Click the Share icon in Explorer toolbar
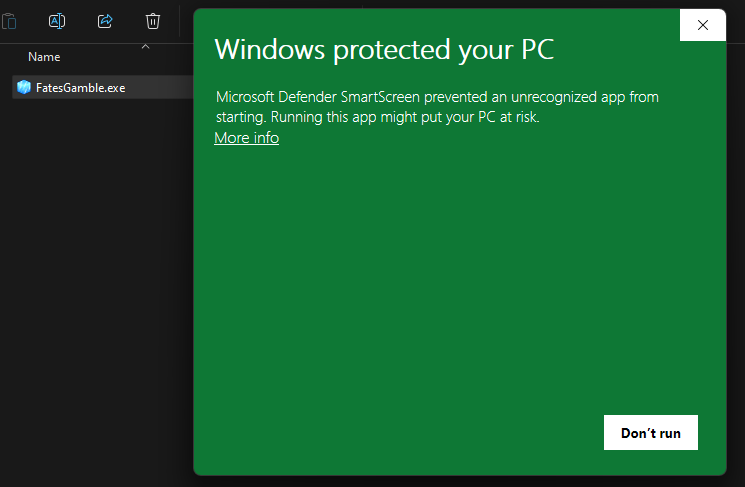Screen dimensions: 745x487 tap(105, 21)
